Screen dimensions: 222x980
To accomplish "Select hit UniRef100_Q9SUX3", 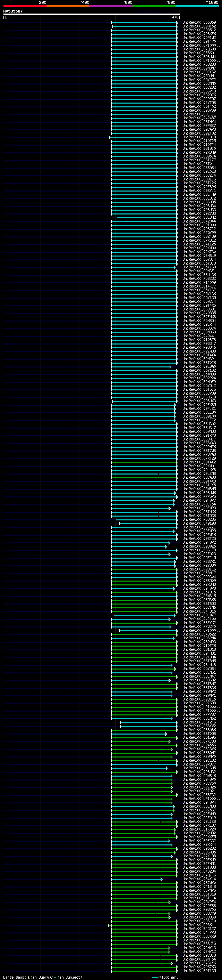I will [x=199, y=401].
